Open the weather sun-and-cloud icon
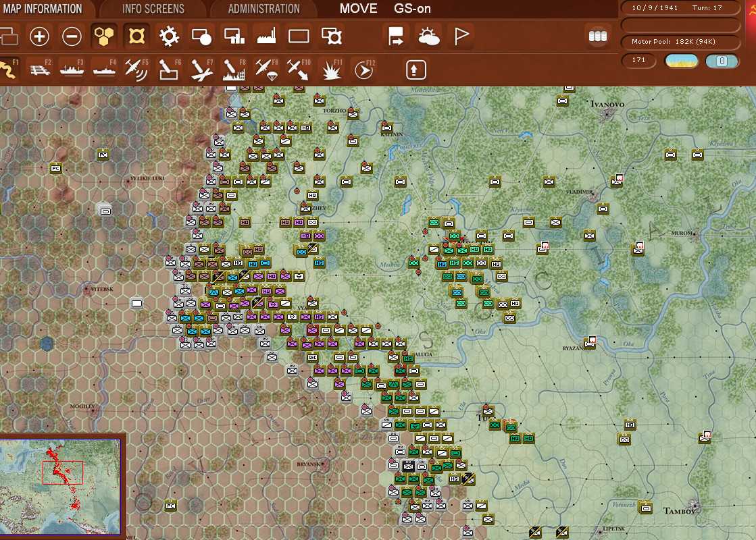756x540 pixels. click(428, 36)
